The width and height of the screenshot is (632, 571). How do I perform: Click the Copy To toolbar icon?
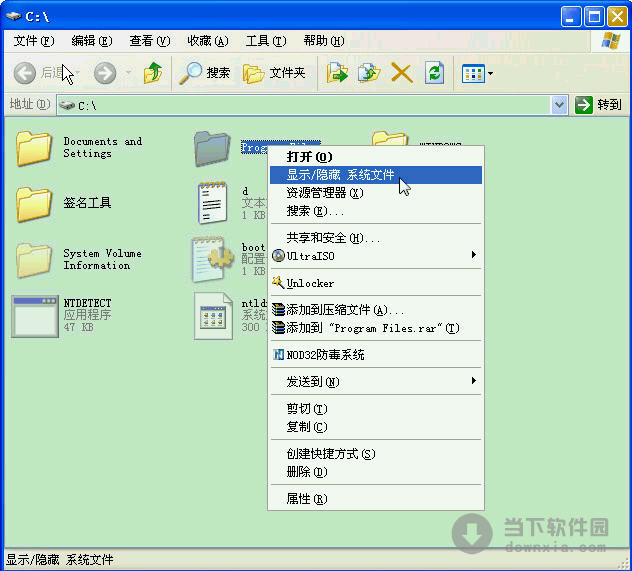click(x=370, y=73)
